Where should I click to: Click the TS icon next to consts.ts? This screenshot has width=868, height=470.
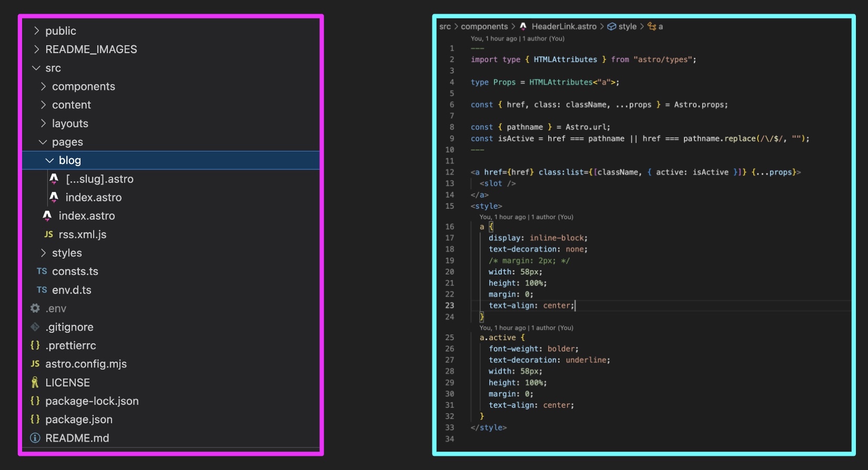[42, 271]
